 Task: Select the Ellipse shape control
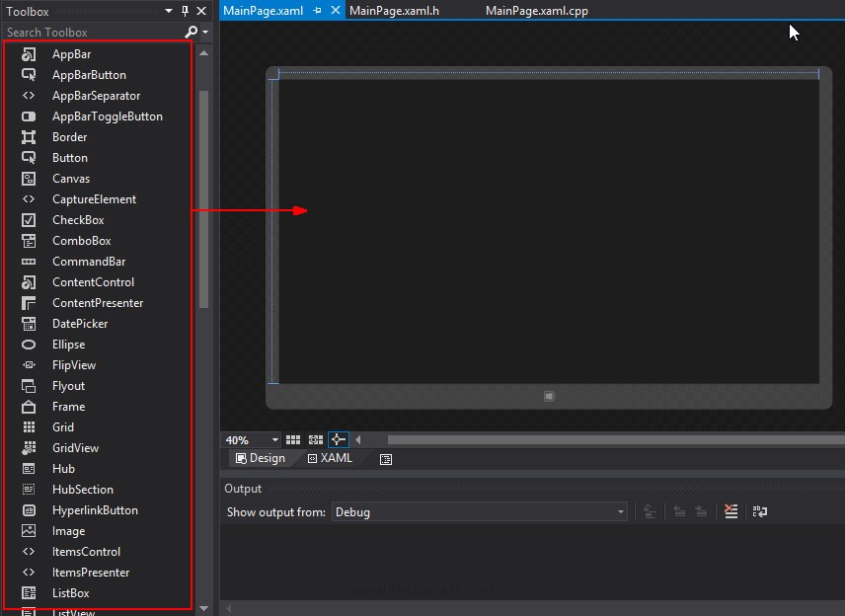pyautogui.click(x=68, y=345)
